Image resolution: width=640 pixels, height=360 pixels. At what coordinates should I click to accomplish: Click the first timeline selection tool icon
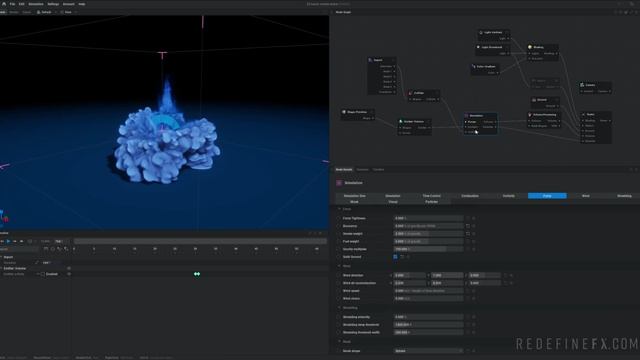coord(46,249)
